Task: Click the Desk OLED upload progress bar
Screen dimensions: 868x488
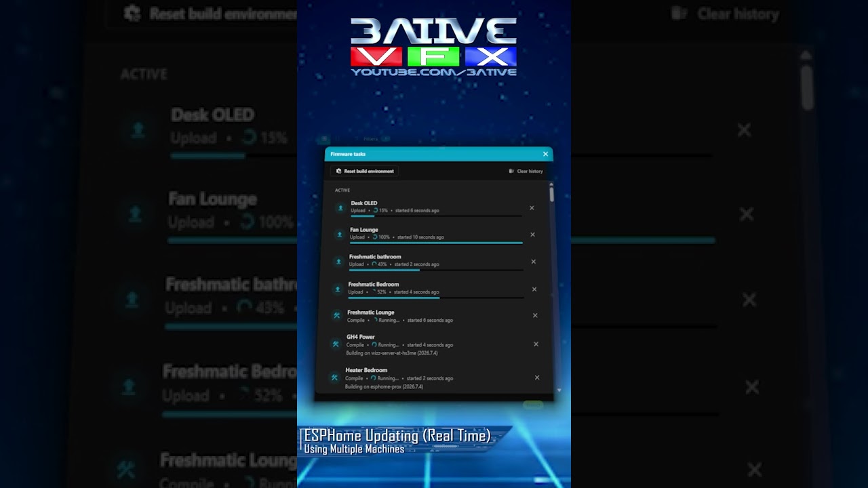Action: [x=436, y=216]
